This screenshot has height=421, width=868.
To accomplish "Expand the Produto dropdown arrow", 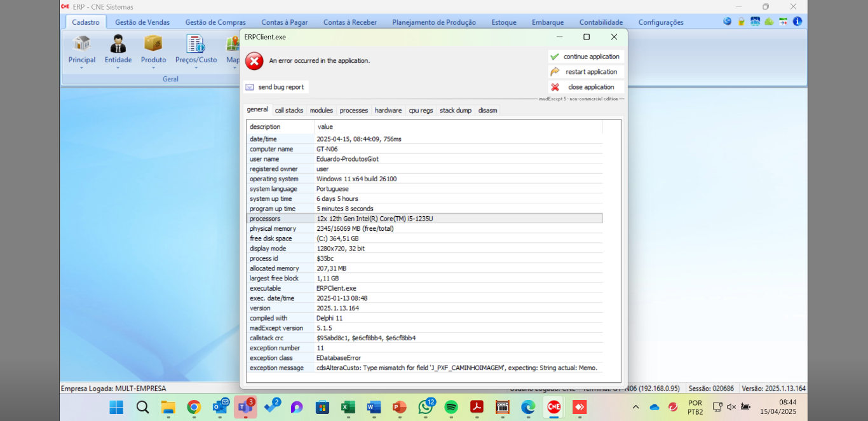I will [153, 67].
